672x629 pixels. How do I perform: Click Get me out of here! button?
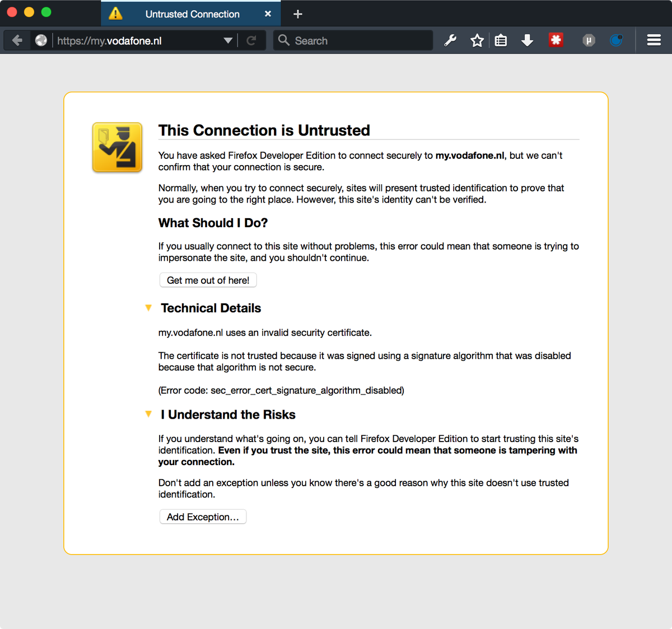coord(208,280)
